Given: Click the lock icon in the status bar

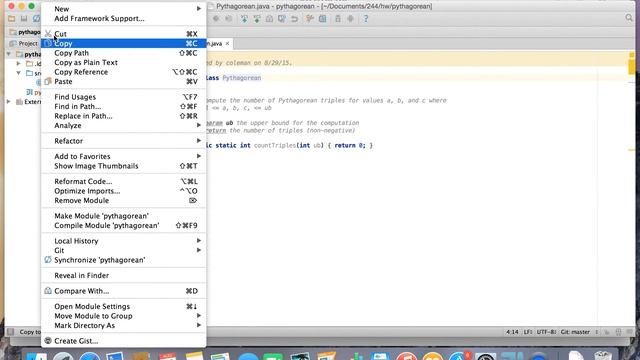Looking at the screenshot, I should pyautogui.click(x=607, y=332).
